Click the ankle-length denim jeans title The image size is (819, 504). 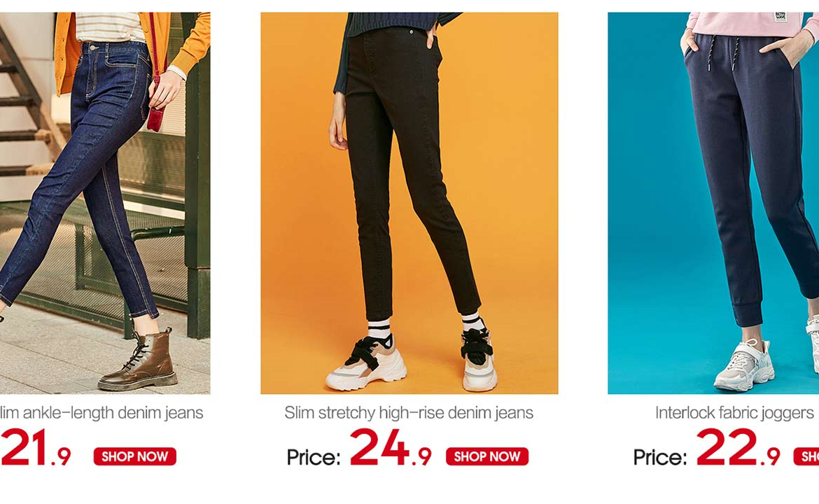101,412
